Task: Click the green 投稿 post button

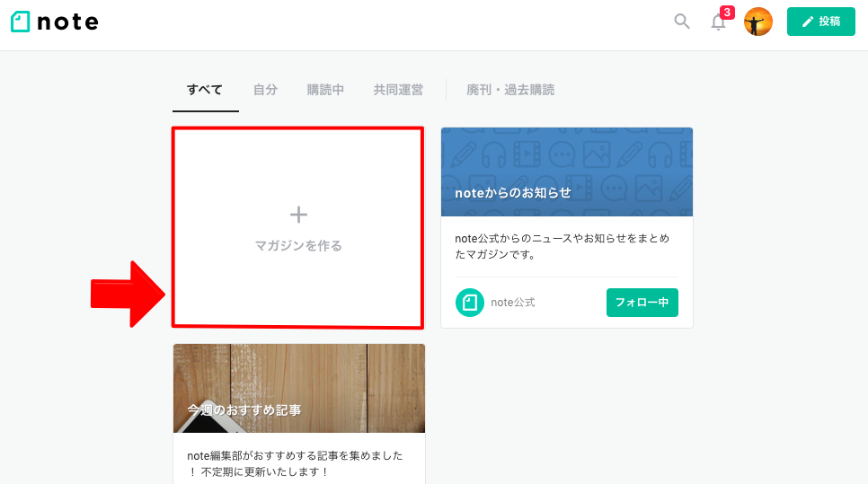Action: coord(821,22)
